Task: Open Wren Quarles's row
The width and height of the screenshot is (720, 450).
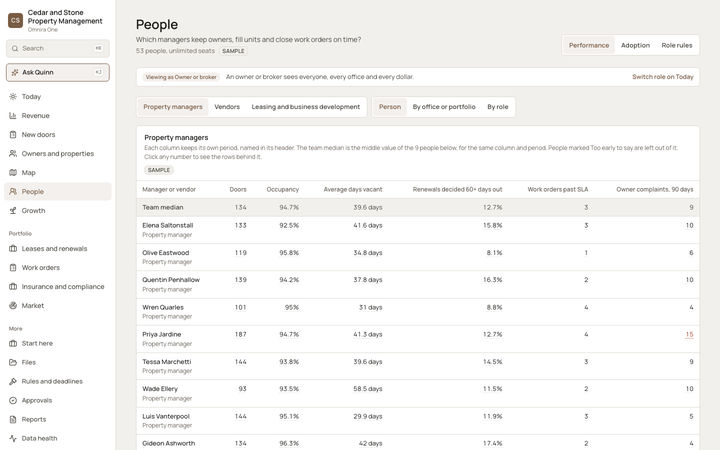Action: point(418,312)
